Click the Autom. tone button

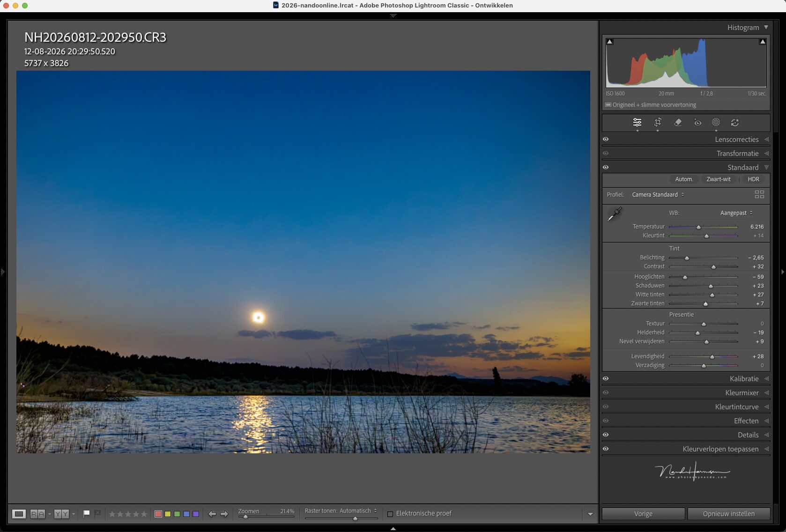(x=684, y=179)
